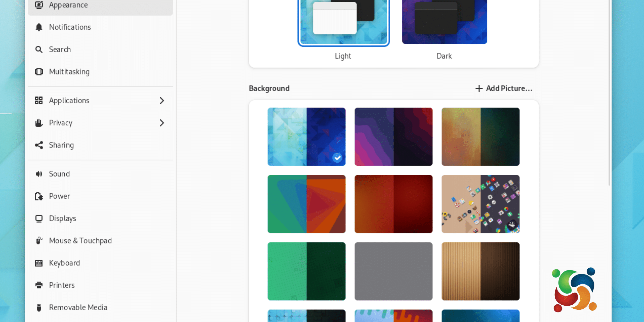The height and width of the screenshot is (322, 644).
Task: Click the Printers icon in sidebar
Action: [39, 285]
